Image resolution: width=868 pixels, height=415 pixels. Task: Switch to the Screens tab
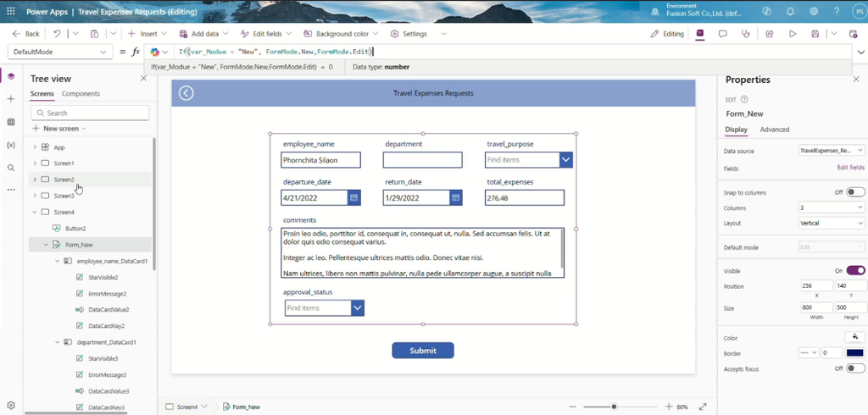click(42, 94)
